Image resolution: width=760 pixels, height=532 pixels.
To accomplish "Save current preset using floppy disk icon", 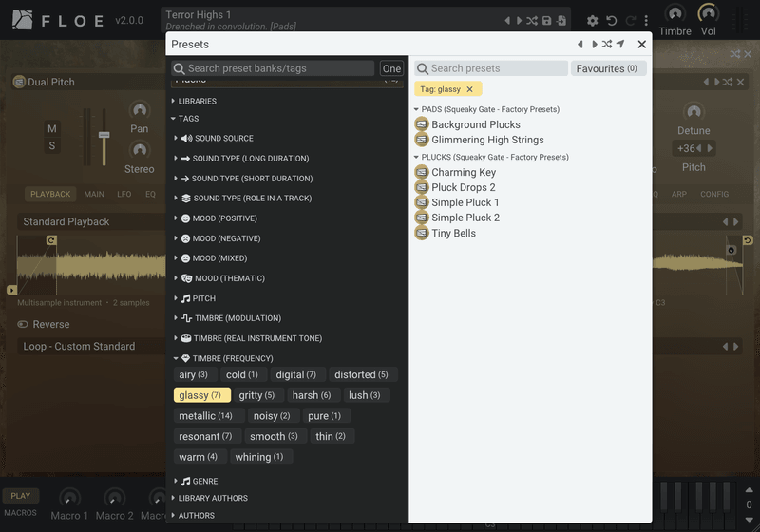I will tap(547, 20).
